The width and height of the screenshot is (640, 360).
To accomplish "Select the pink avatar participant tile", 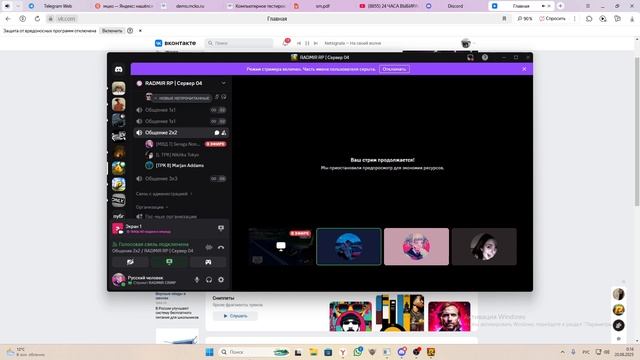I will pyautogui.click(x=416, y=247).
